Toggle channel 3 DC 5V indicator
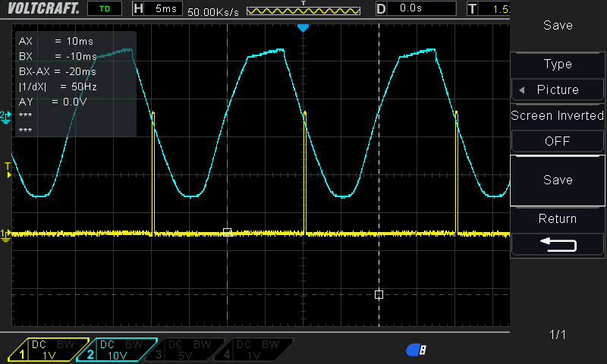This screenshot has width=607, height=364. click(182, 350)
